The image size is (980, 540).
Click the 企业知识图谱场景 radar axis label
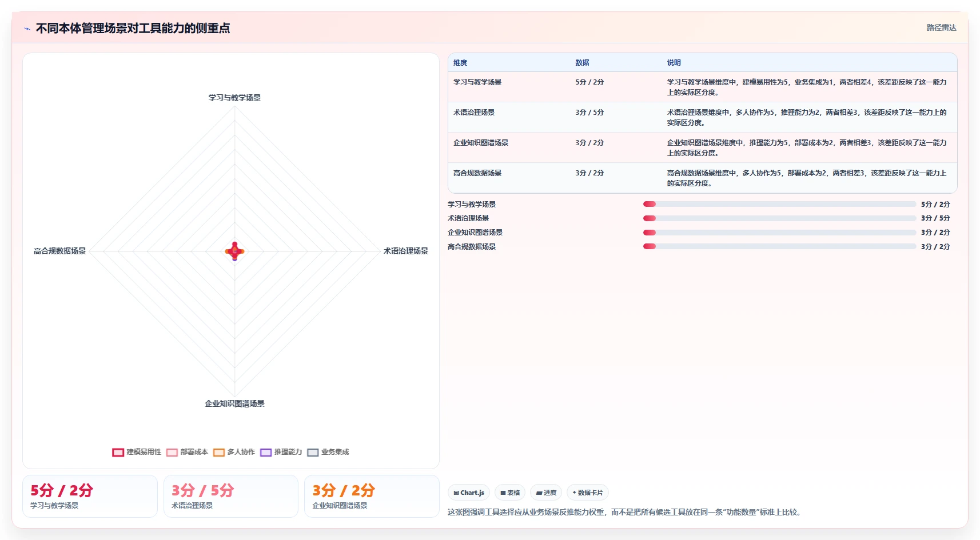[234, 403]
